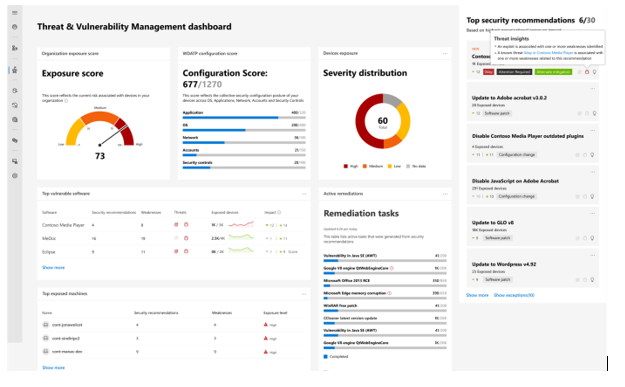This screenshot has height=387, width=625.
Task: Click the gear icon at the sidebar bottom
Action: (15, 176)
